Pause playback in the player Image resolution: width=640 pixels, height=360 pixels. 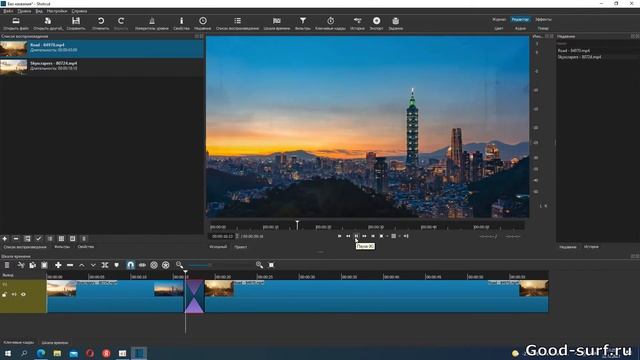click(x=356, y=236)
